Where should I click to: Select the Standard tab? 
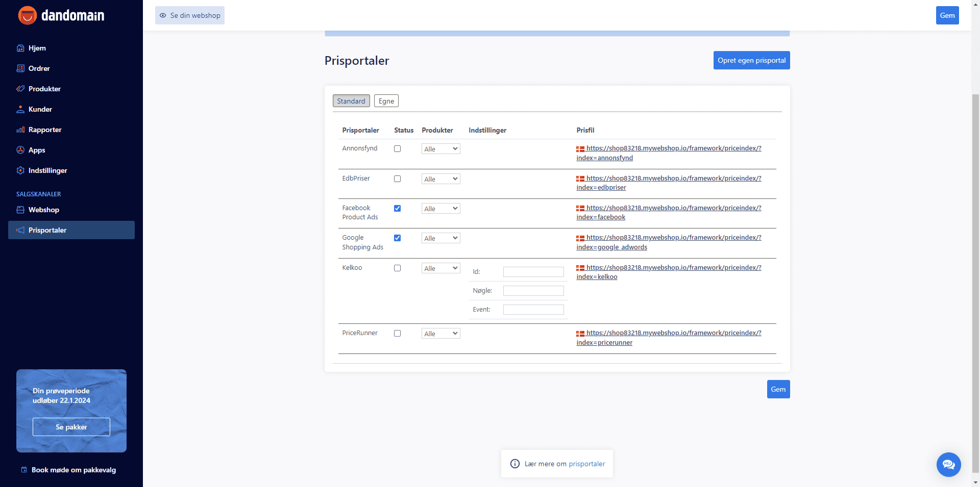(x=351, y=101)
